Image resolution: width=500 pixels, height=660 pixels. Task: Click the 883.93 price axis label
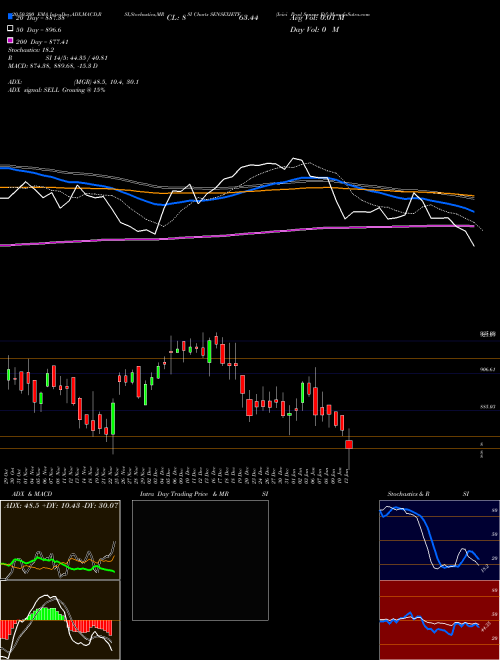[488, 407]
